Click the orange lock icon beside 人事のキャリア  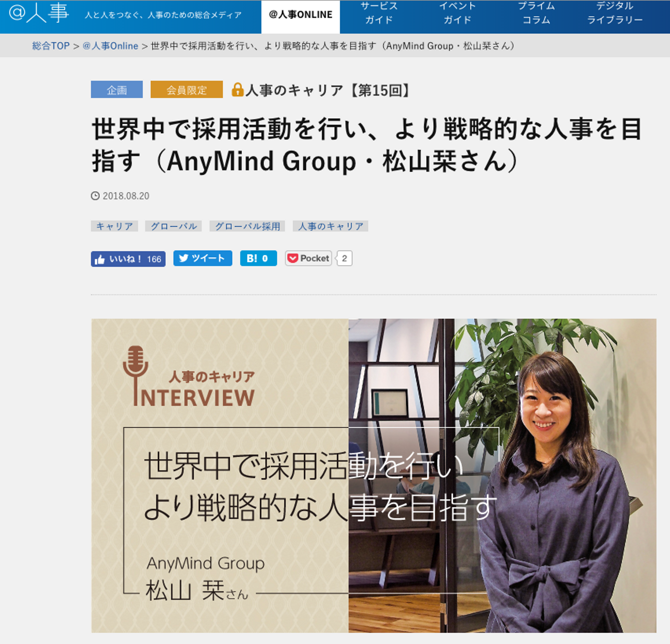point(238,89)
